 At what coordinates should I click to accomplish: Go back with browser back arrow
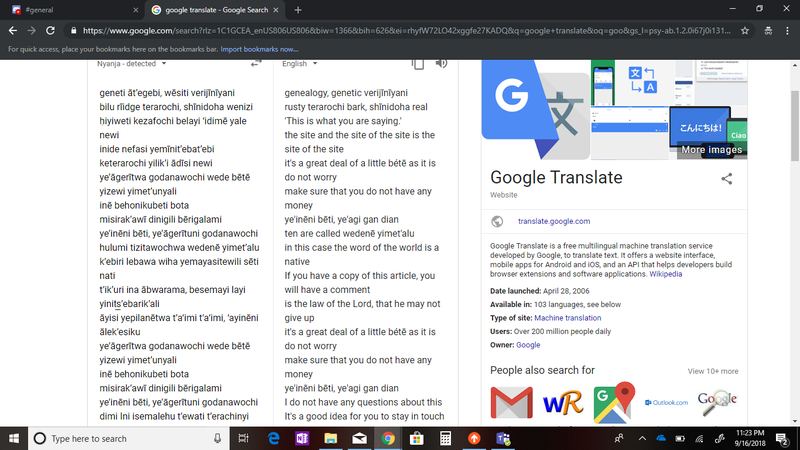click(x=13, y=31)
